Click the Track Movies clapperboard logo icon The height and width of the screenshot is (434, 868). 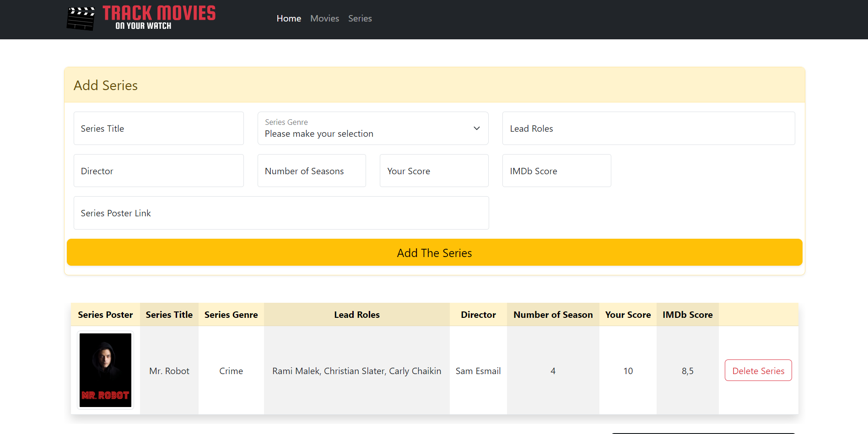(x=81, y=19)
